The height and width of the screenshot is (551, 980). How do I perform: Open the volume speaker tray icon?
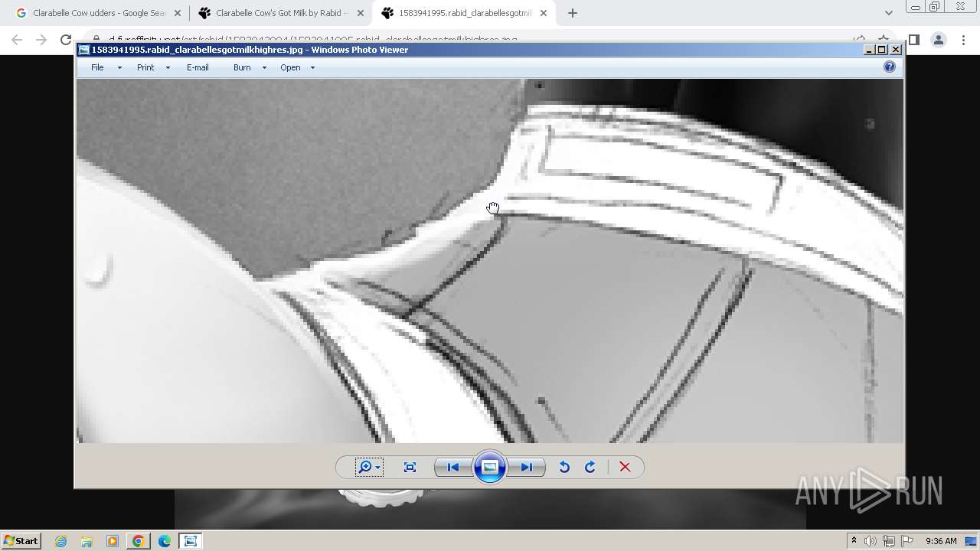point(871,541)
